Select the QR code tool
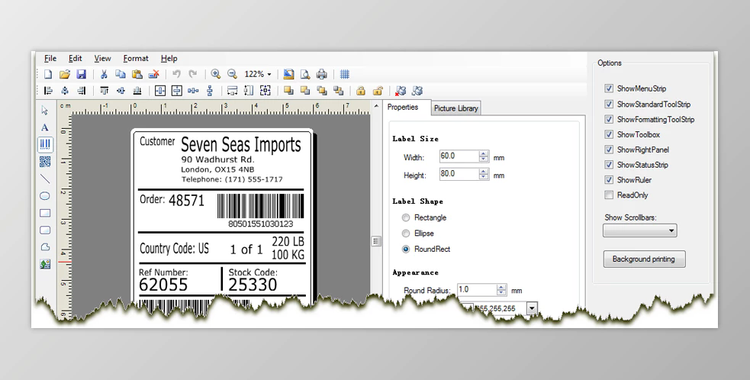This screenshot has height=380, width=750. point(45,162)
